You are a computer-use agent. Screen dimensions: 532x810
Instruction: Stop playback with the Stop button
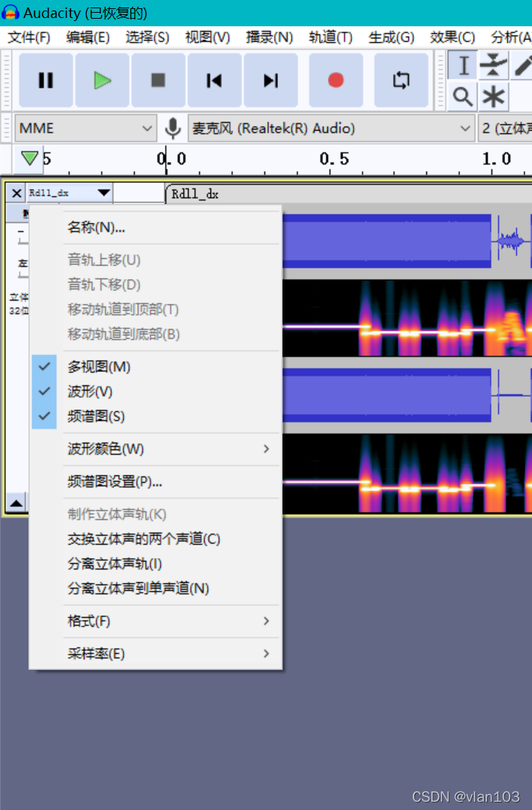(x=158, y=80)
